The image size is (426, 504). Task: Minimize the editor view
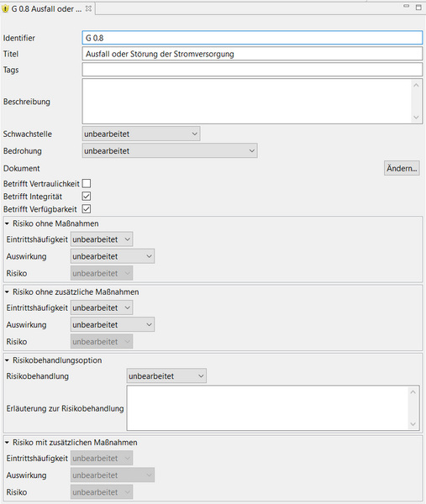click(407, 6)
